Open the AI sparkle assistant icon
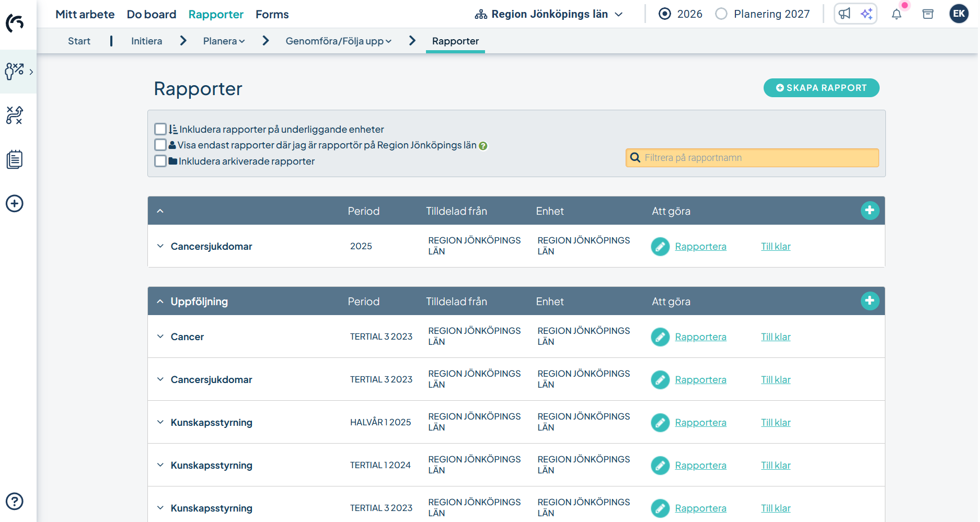 point(867,14)
